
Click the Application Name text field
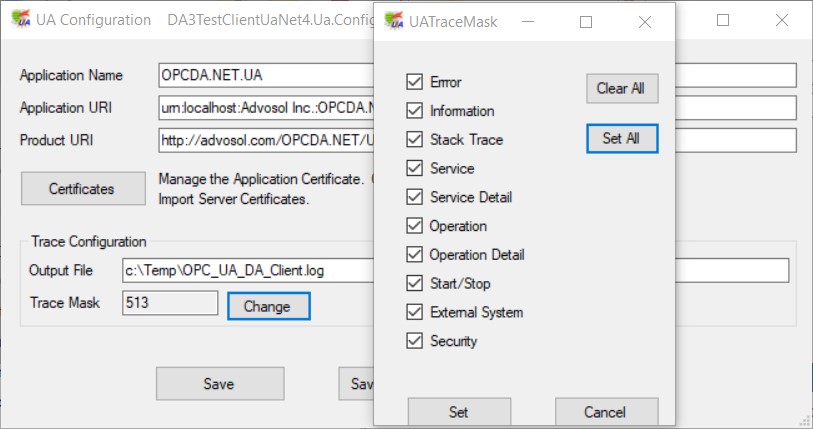(265, 75)
